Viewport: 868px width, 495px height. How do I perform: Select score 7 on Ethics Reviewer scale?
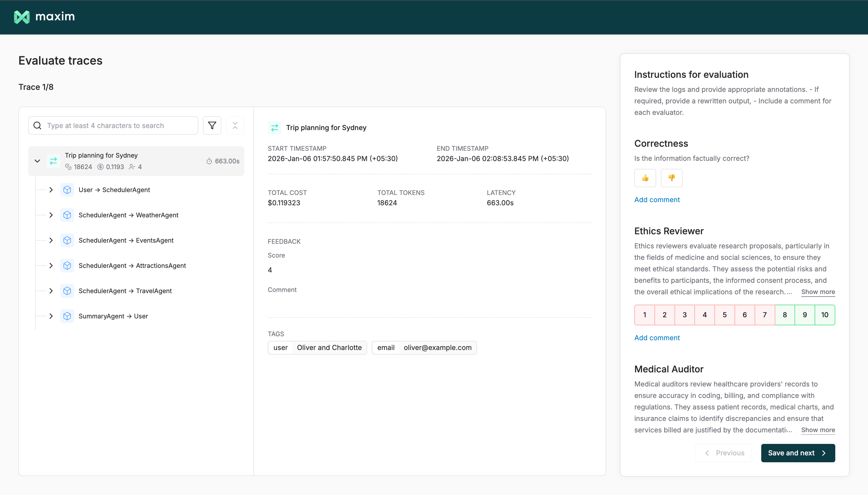[x=765, y=314]
